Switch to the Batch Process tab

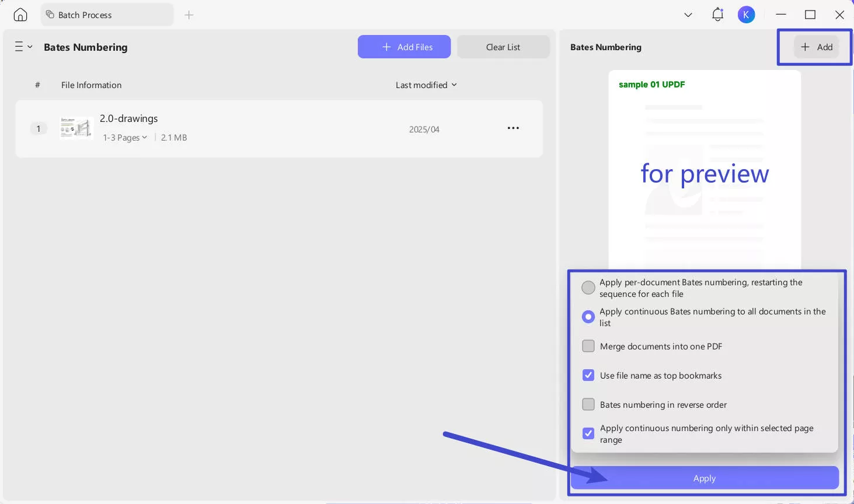(x=107, y=15)
